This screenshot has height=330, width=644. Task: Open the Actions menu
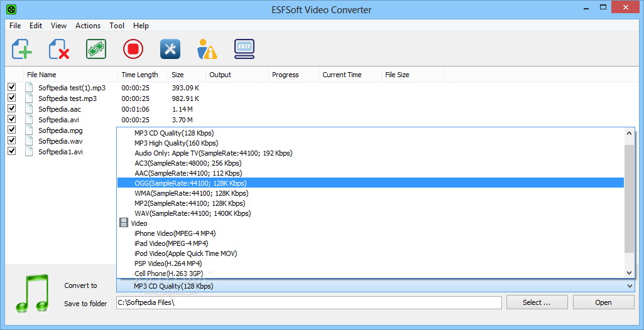[88, 26]
